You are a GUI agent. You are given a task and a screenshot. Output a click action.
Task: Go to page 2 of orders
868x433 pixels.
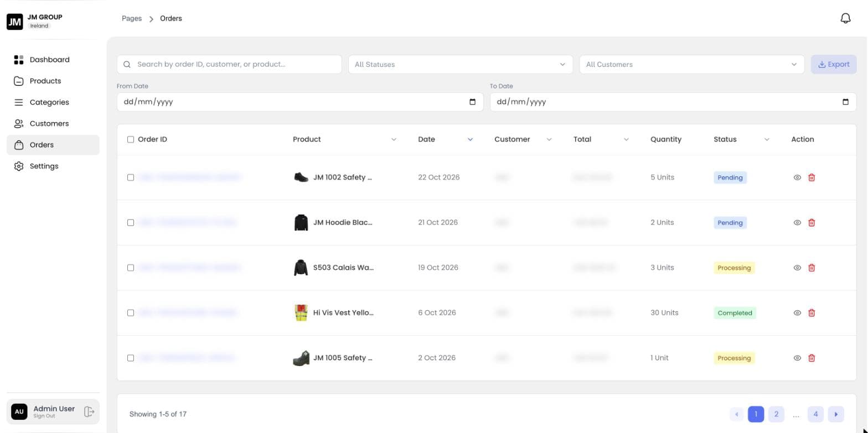coord(776,414)
